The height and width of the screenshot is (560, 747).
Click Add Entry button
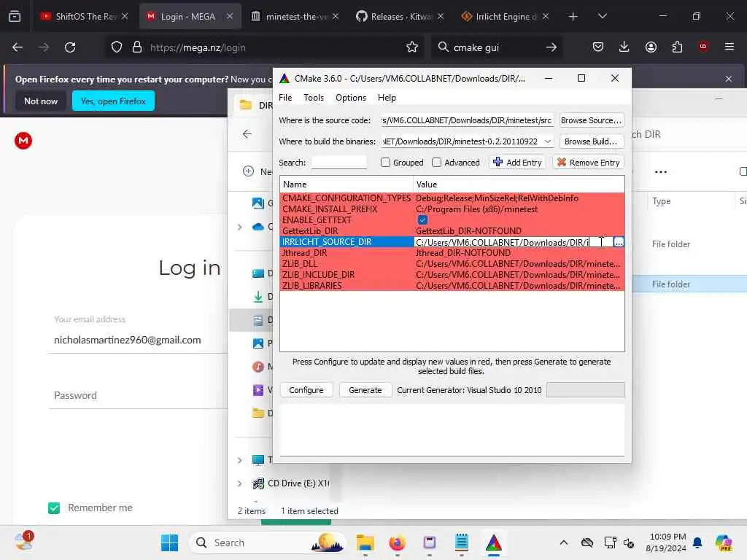click(517, 163)
